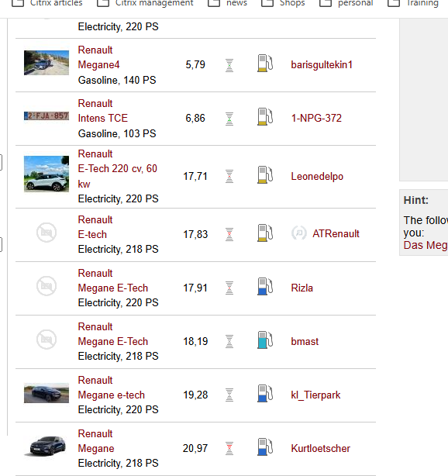Click fuel pump icon in kl_Tierpark row
The width and height of the screenshot is (448, 476).
point(265,393)
